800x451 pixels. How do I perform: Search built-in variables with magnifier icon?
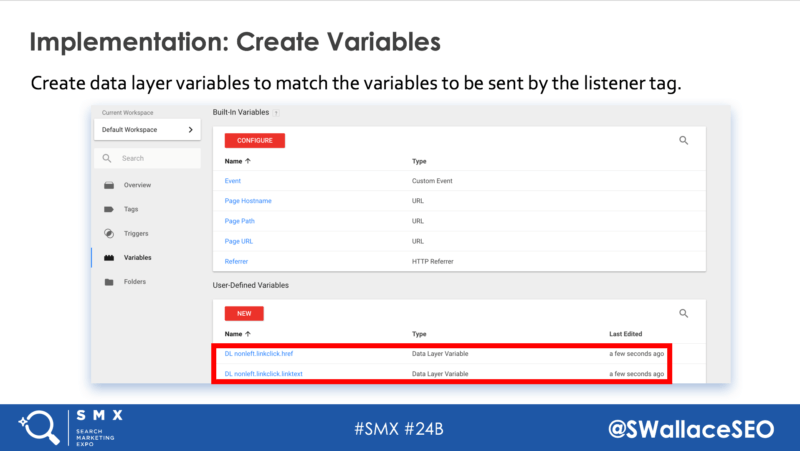coord(684,140)
